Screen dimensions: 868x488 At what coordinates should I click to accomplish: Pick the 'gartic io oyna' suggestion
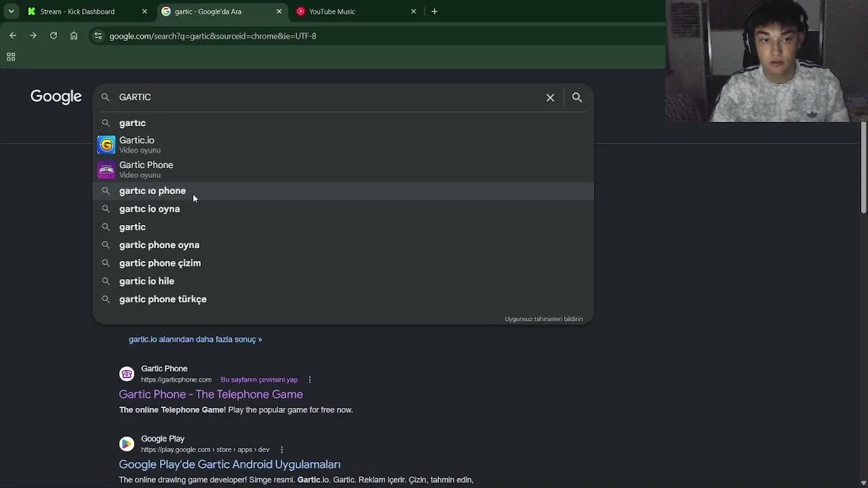[x=343, y=209]
